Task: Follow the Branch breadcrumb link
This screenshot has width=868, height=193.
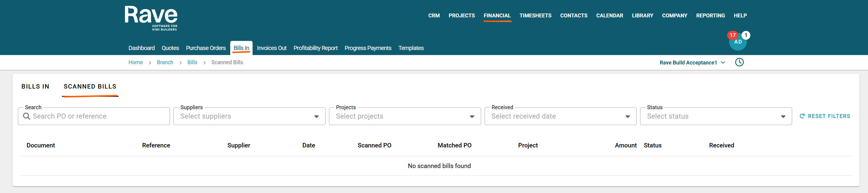Action: coord(165,62)
